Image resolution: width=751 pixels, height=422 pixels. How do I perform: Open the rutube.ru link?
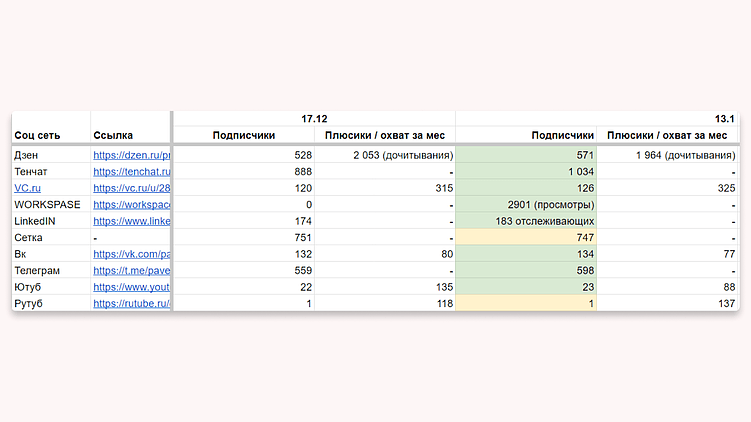[x=132, y=303]
